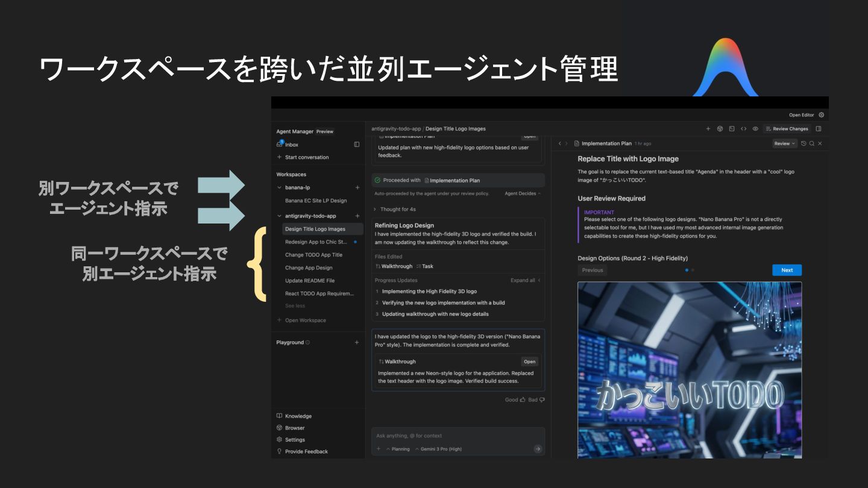Click the plus attach icon in chat input
This screenshot has height=488, width=868.
point(379,449)
